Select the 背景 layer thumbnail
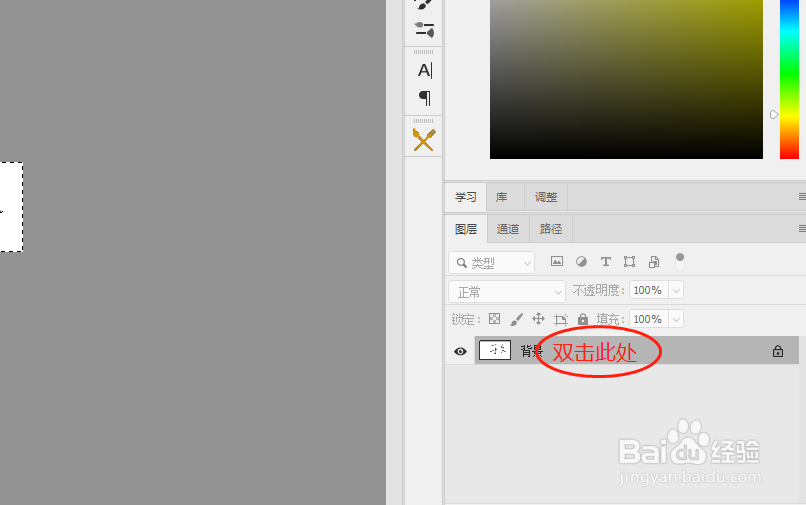 pos(495,350)
